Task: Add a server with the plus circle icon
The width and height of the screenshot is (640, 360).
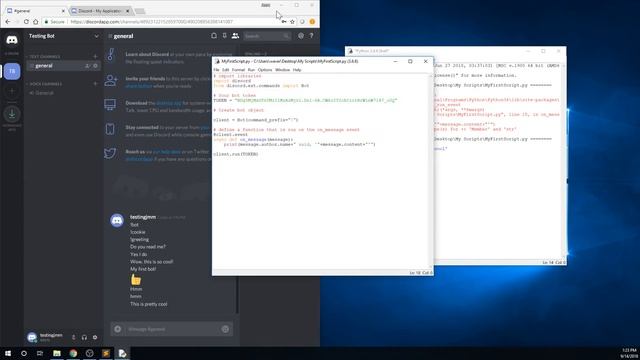Action: pos(12,91)
